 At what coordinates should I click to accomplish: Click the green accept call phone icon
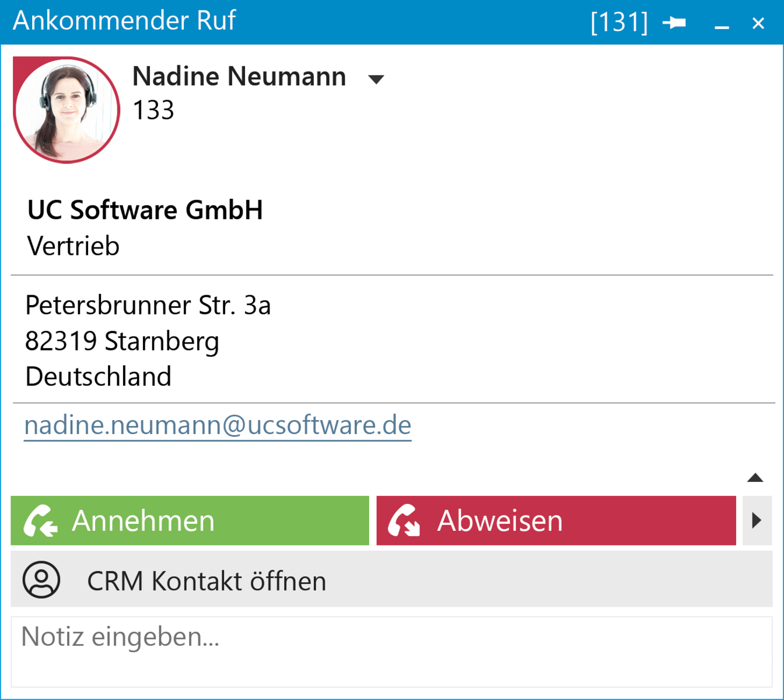pos(40,520)
